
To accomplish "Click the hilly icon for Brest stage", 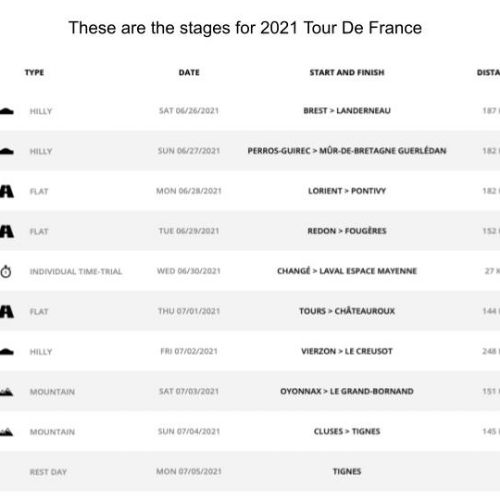I will click(7, 111).
